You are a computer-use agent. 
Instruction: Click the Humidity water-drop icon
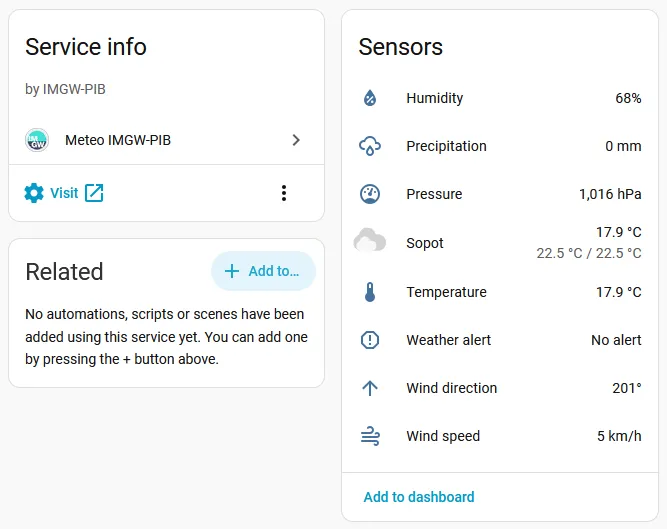pyautogui.click(x=370, y=98)
